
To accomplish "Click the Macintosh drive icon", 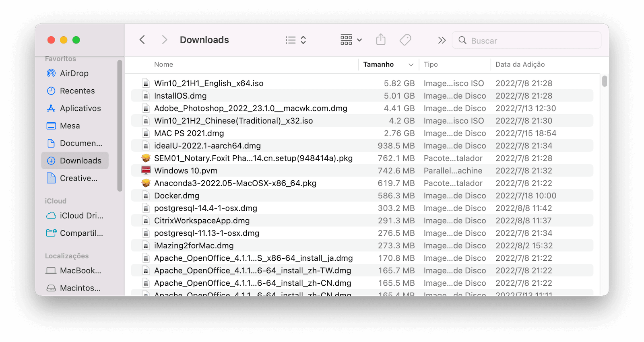I will coord(51,288).
